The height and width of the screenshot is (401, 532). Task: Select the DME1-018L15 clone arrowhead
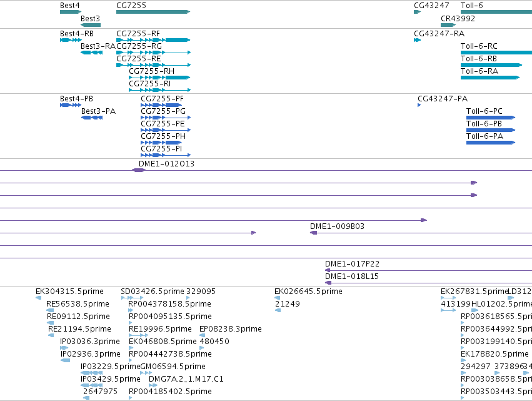328,283
